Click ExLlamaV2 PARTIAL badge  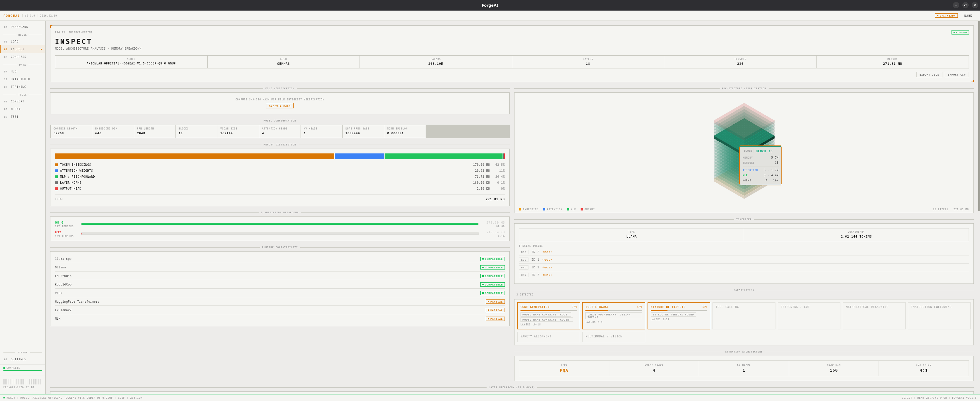495,310
